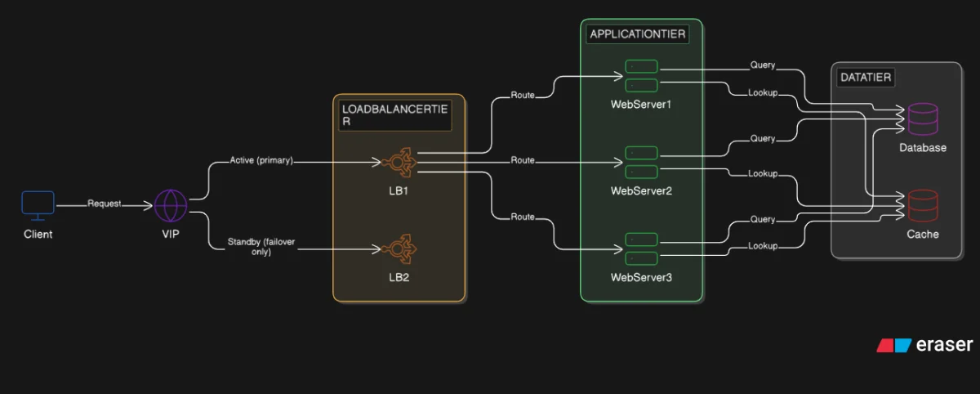
Task: Click the WebServer3 server icon
Action: click(x=641, y=248)
